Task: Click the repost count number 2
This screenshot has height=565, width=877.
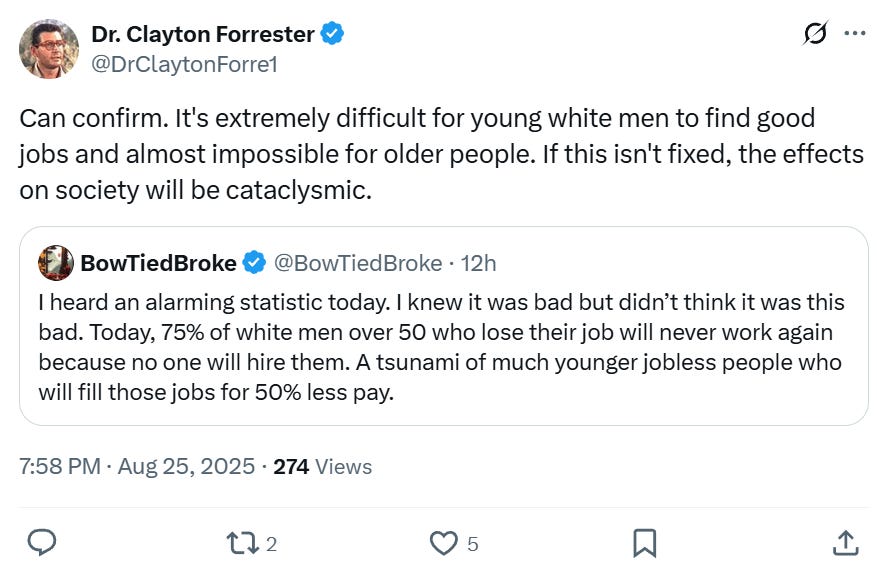Action: coord(272,544)
